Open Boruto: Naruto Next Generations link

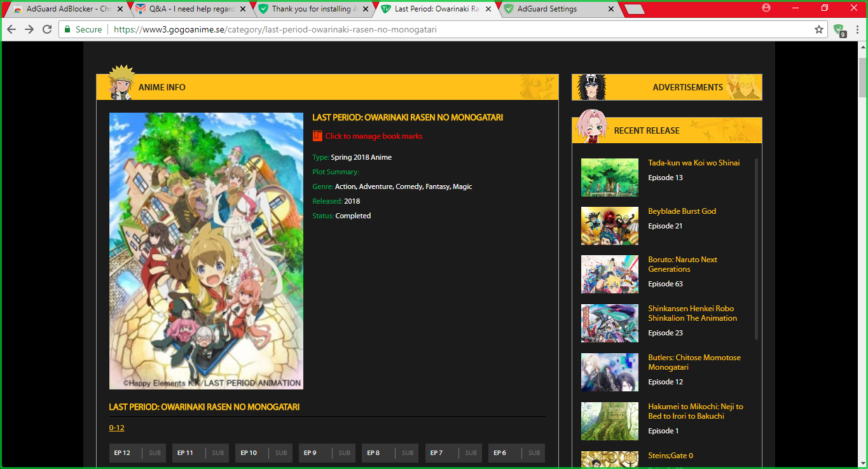[x=682, y=264]
